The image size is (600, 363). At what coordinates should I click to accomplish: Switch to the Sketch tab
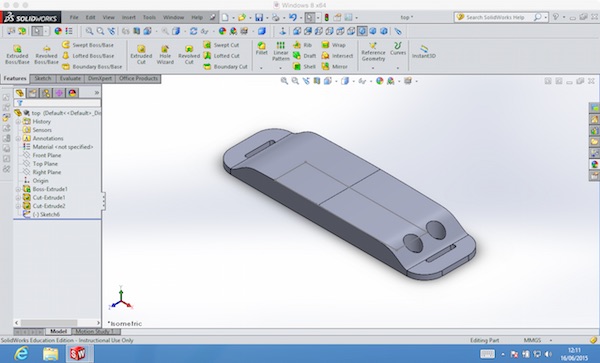[43, 78]
